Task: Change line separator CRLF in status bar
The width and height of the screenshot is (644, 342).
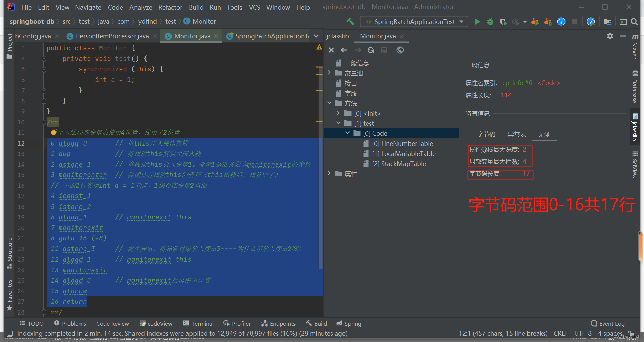Action: click(560, 334)
